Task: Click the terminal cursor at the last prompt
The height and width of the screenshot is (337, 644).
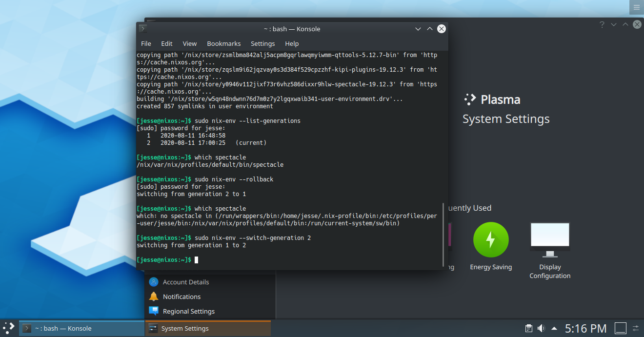Action: (x=196, y=260)
